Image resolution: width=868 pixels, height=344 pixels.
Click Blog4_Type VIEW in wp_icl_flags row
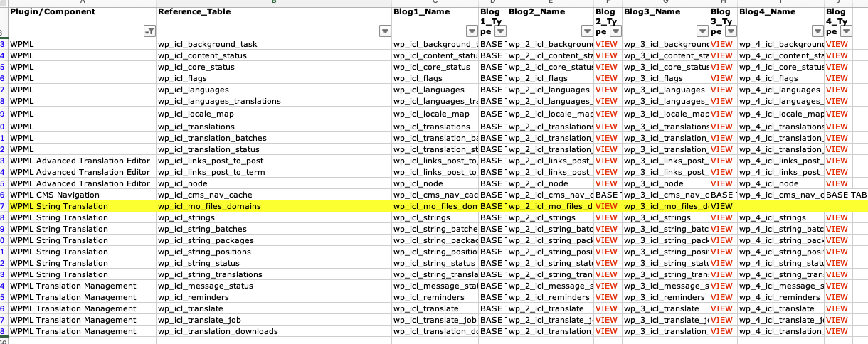pyautogui.click(x=837, y=78)
